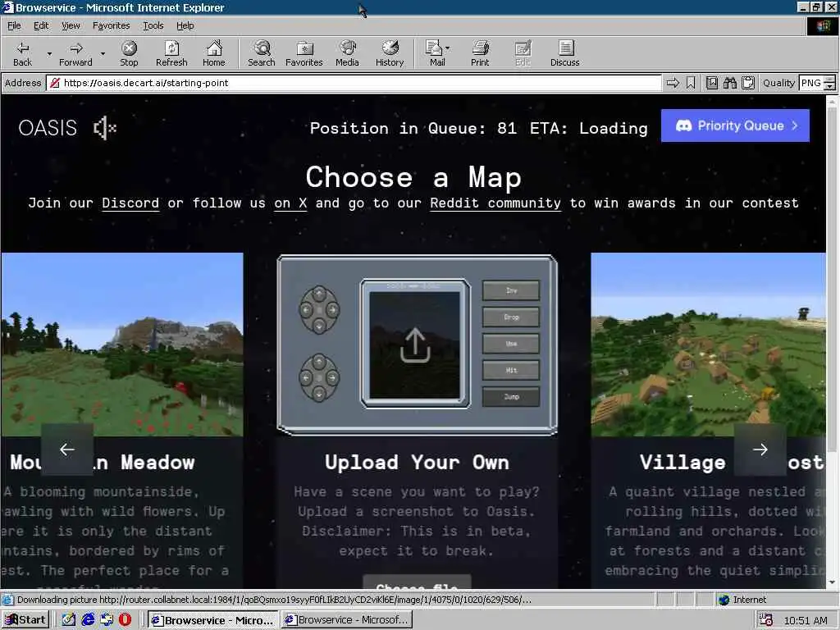Click the Discuss toolbar button
Viewport: 840px width, 630px height.
(x=564, y=53)
